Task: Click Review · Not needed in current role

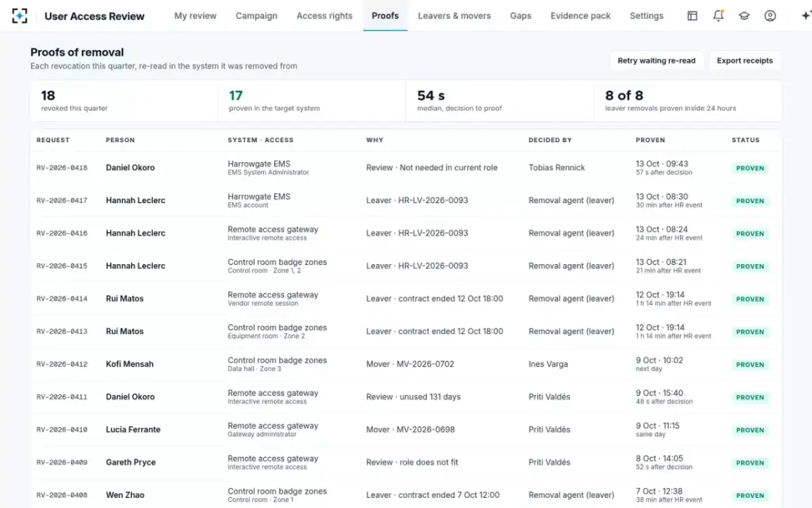Action: coord(432,168)
